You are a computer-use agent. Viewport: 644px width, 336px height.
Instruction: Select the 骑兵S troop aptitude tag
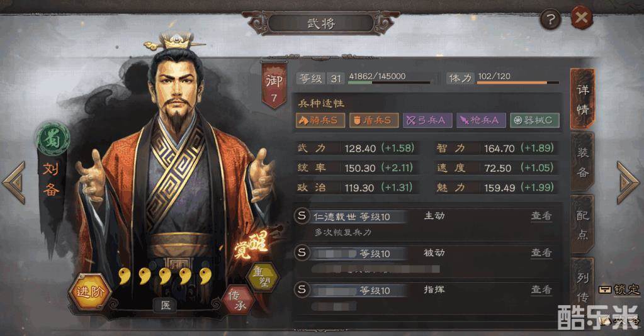(x=320, y=120)
